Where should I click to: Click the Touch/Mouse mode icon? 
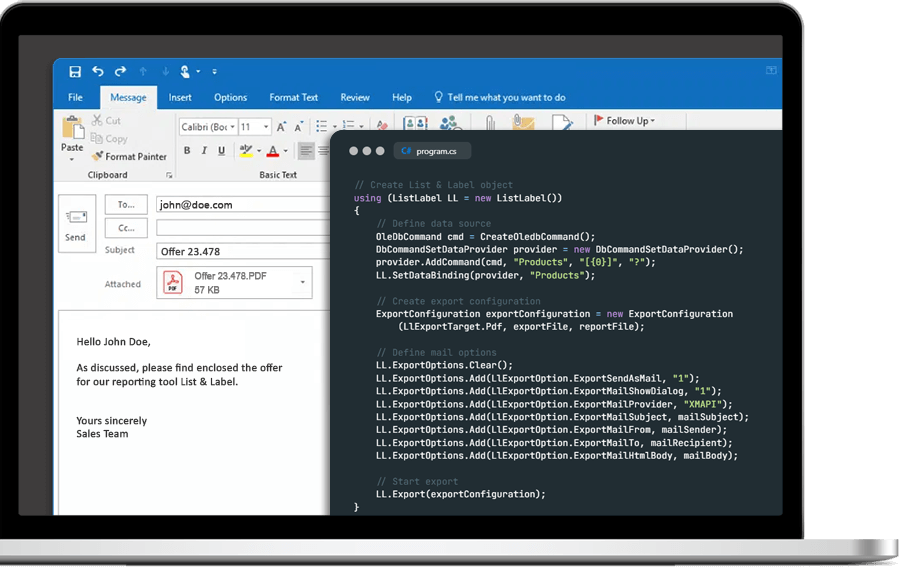pyautogui.click(x=185, y=72)
